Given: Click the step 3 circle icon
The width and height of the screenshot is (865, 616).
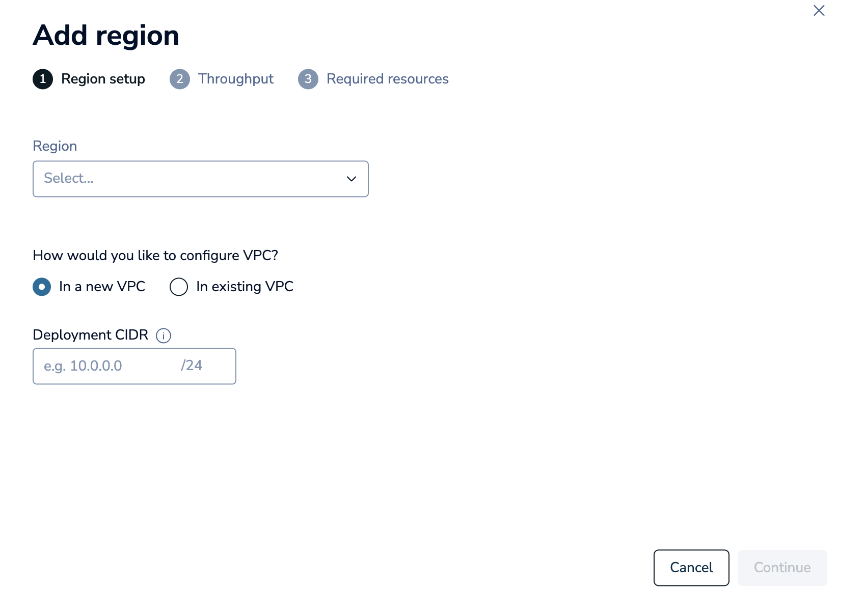Looking at the screenshot, I should (308, 79).
